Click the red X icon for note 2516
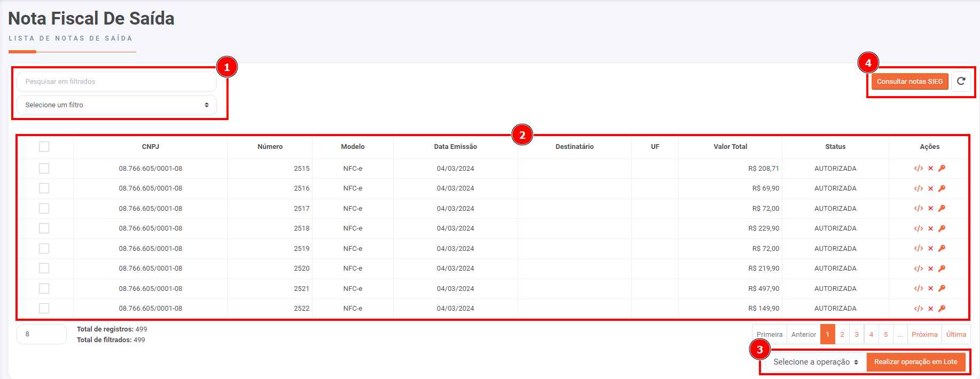980x379 pixels. (x=930, y=188)
